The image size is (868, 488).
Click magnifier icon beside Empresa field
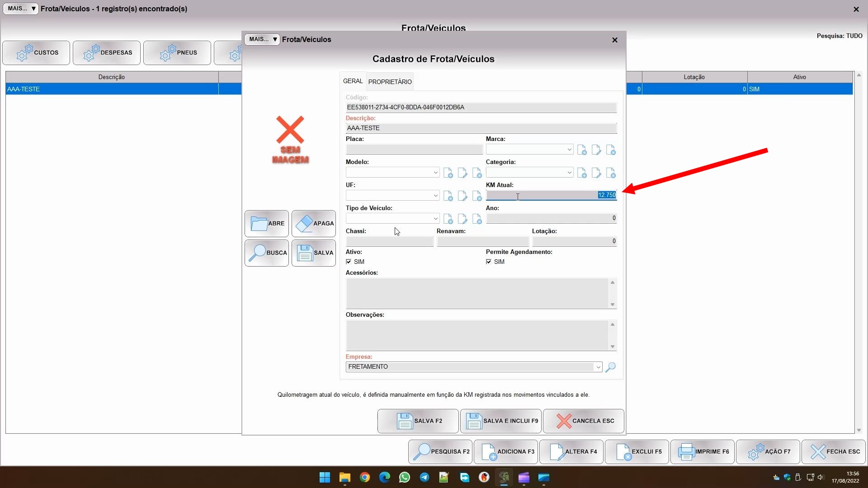pos(610,367)
